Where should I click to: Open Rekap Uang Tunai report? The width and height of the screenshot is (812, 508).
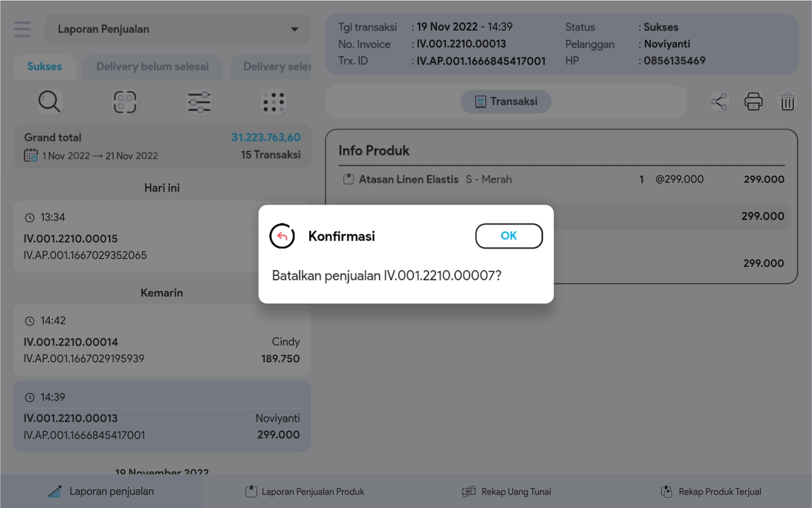pos(507,492)
